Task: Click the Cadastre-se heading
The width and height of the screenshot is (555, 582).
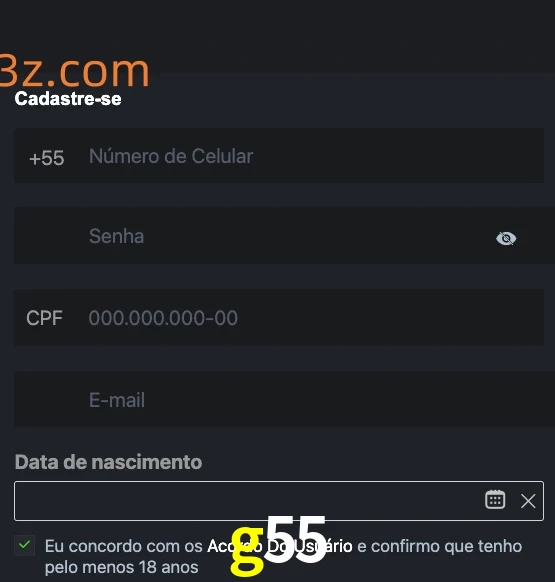Action: [68, 99]
